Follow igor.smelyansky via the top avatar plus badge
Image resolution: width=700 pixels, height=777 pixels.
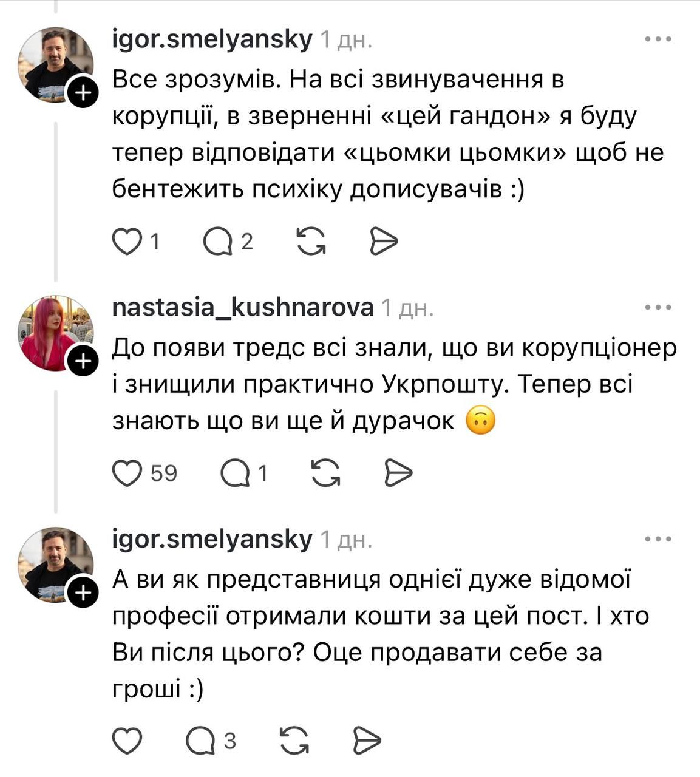tap(83, 93)
